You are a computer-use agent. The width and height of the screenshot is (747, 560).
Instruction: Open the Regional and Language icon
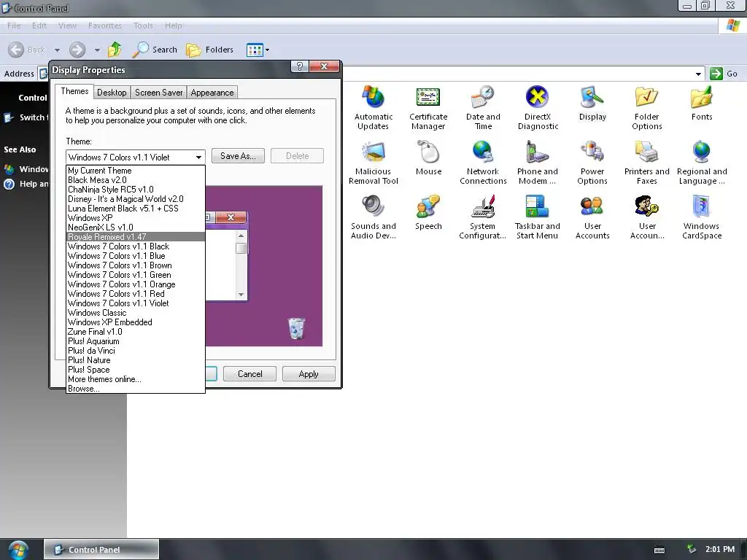[x=702, y=163]
